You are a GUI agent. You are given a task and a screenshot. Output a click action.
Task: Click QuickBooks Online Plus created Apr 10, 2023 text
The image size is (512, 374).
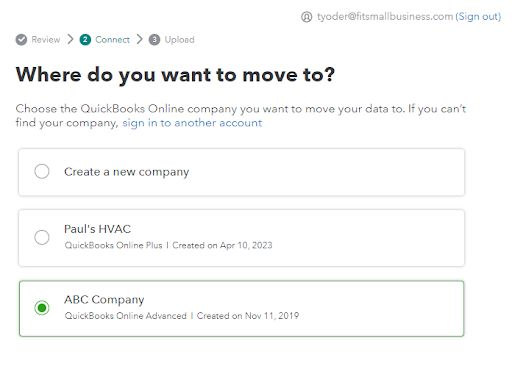coord(168,245)
